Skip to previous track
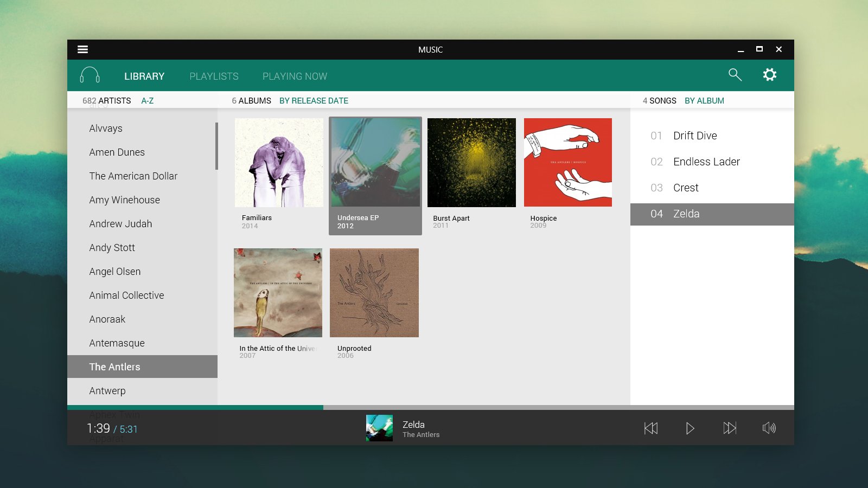 651,428
